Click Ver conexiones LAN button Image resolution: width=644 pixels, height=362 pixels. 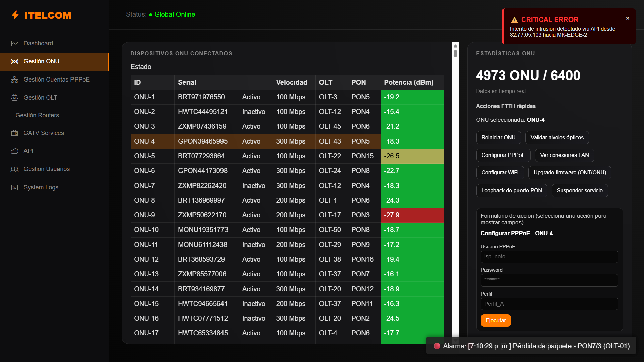tap(564, 155)
